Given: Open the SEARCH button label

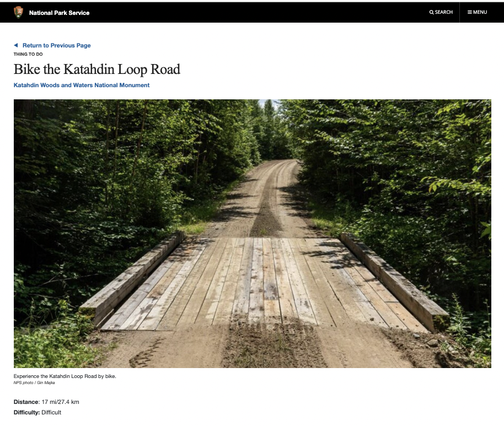Looking at the screenshot, I should [x=443, y=12].
